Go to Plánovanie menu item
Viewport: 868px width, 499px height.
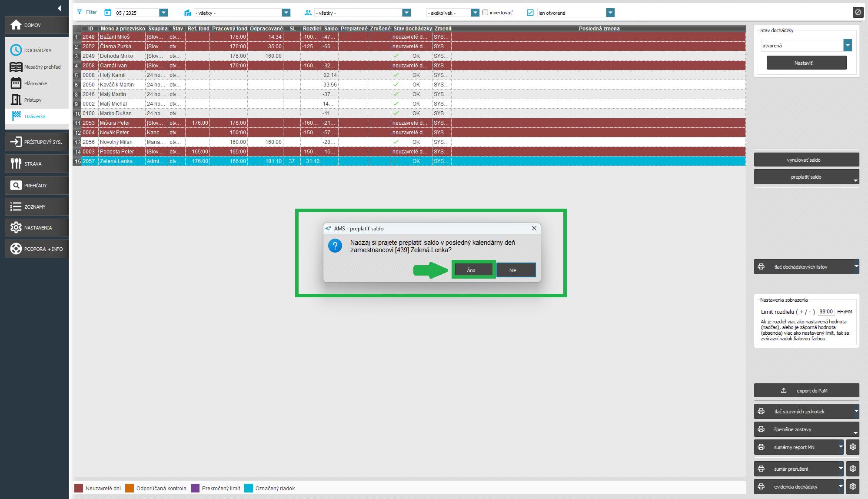36,83
